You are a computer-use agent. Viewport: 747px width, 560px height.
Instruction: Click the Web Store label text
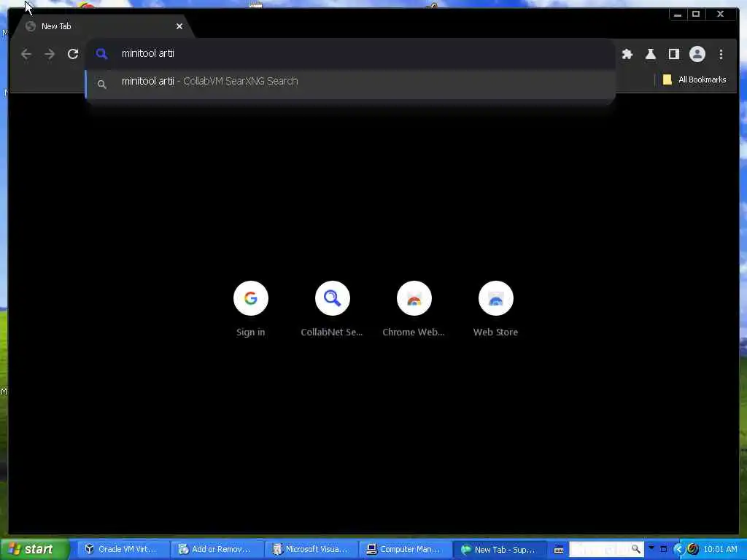(x=495, y=332)
